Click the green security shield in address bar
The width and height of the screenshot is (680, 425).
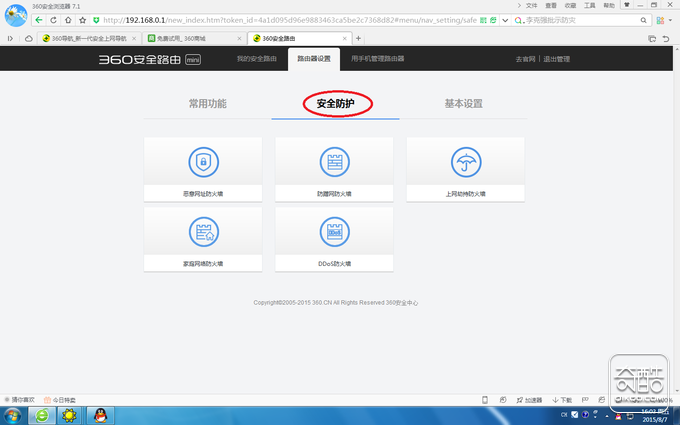(96, 20)
